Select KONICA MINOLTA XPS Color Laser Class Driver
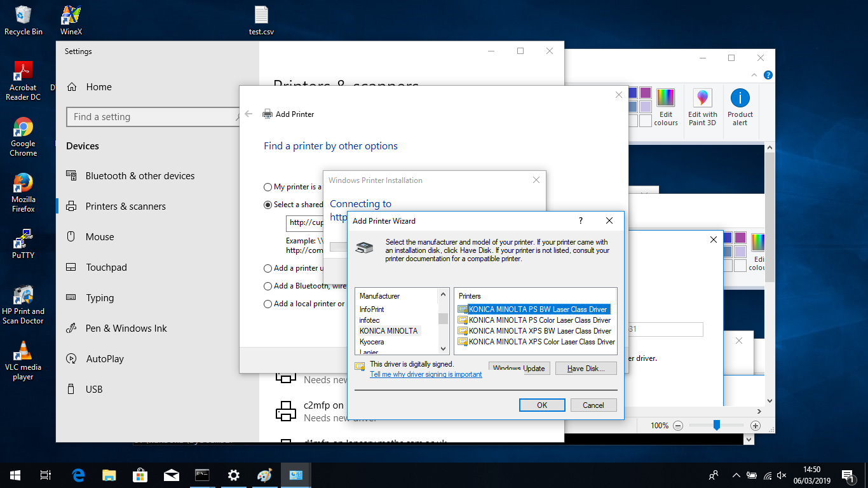Image resolution: width=868 pixels, height=488 pixels. [x=541, y=342]
